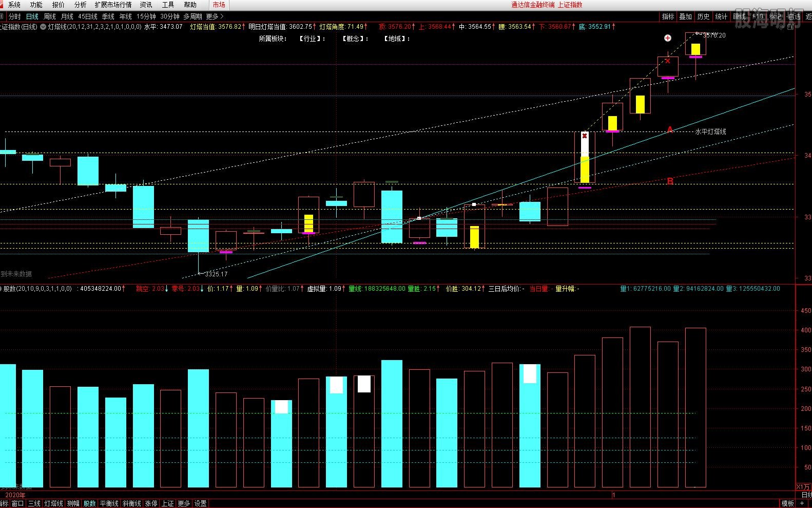Click the plus button beside 模板
The image size is (812, 508).
[802, 503]
